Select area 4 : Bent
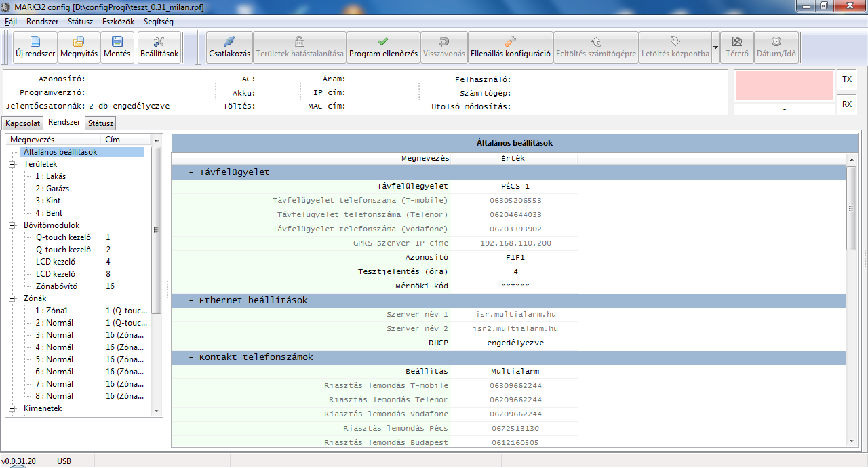Screen dimensions: 868x468 [49, 213]
